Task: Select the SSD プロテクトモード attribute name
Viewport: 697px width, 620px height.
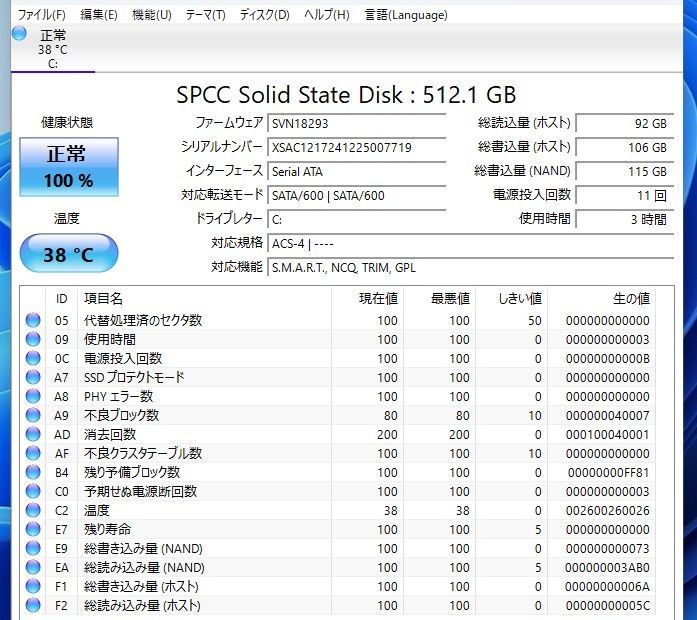Action: pos(134,377)
